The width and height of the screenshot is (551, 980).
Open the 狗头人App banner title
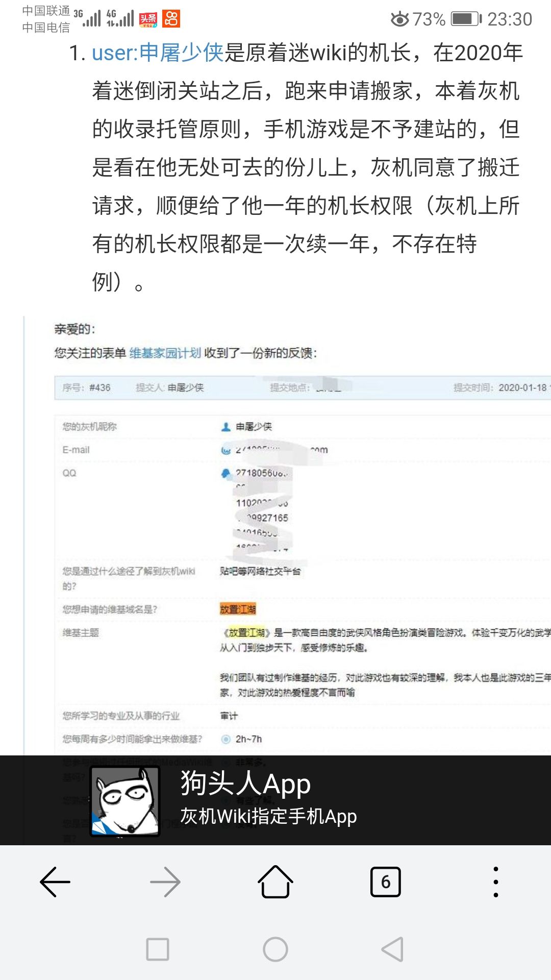click(x=245, y=783)
